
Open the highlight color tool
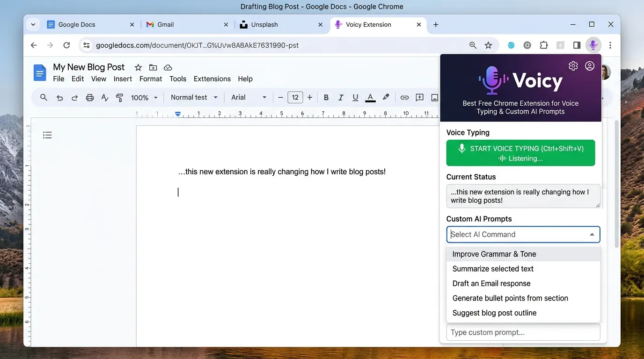[x=386, y=97]
